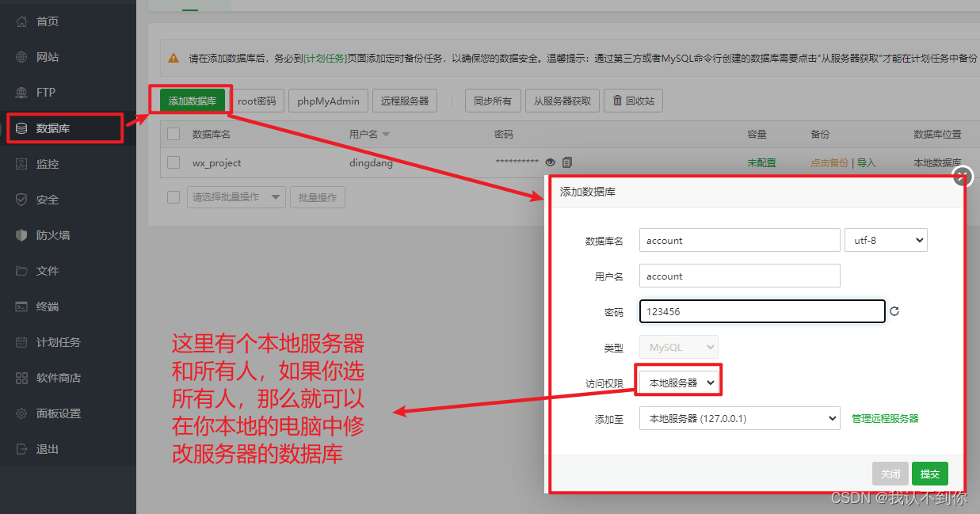
Task: Check the checkbox next to 批量操作 row
Action: (x=174, y=196)
